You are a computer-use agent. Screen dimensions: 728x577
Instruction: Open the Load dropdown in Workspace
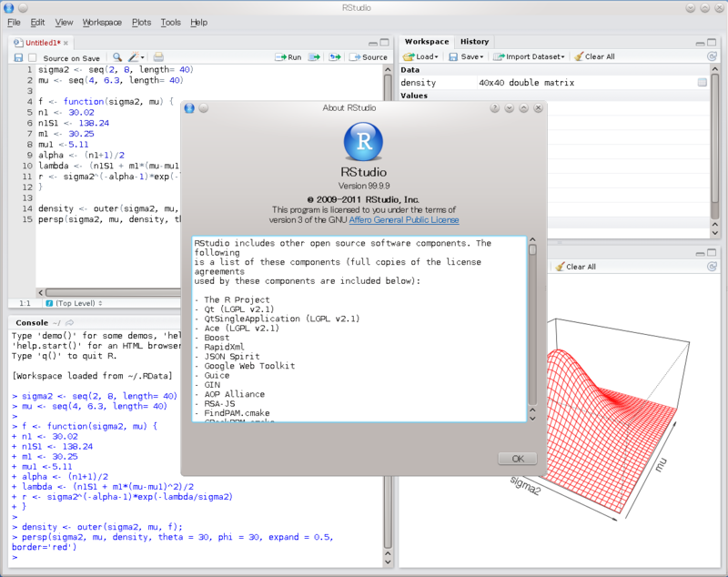[420, 56]
